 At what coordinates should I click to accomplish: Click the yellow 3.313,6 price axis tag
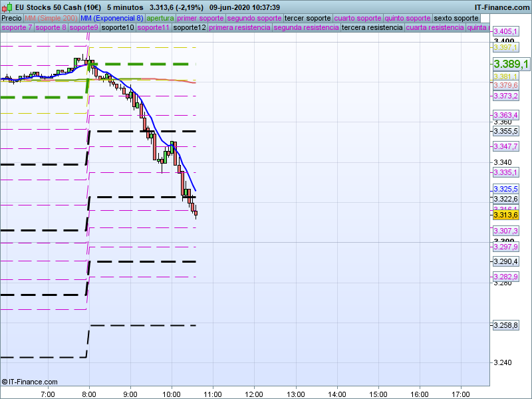[x=505, y=215]
